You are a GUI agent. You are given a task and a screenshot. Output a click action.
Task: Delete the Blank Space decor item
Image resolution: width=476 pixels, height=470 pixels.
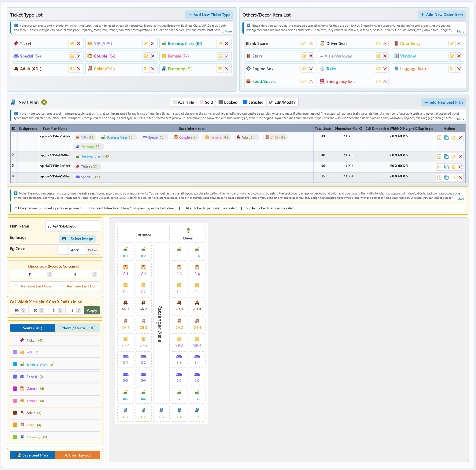tap(311, 43)
